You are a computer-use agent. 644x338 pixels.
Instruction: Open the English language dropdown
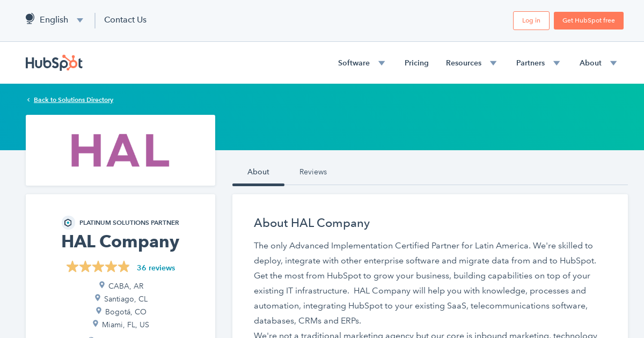(79, 20)
